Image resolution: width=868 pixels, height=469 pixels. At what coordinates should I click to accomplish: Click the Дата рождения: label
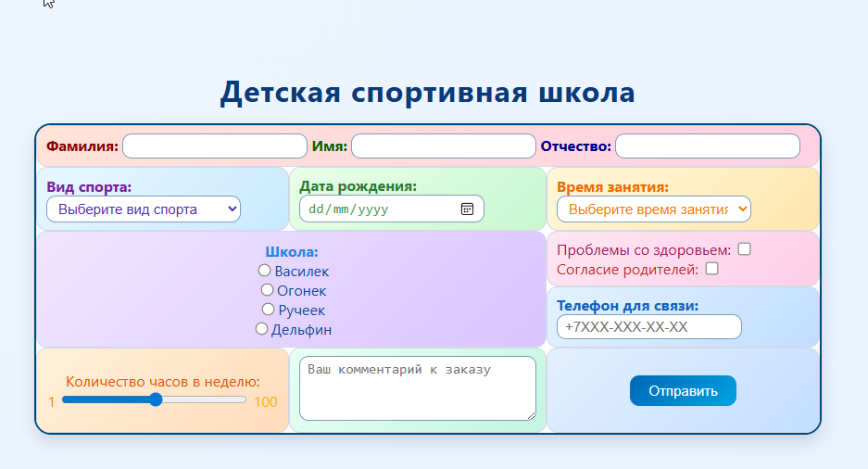(x=358, y=186)
